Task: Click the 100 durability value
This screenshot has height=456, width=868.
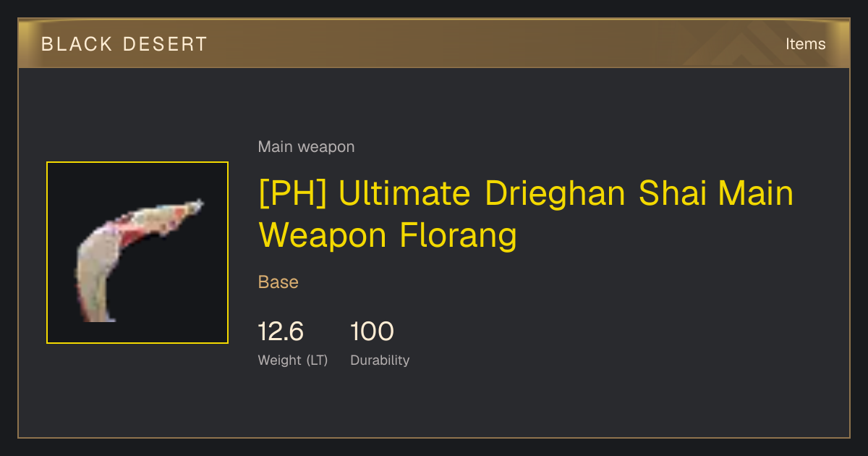Action: click(372, 332)
